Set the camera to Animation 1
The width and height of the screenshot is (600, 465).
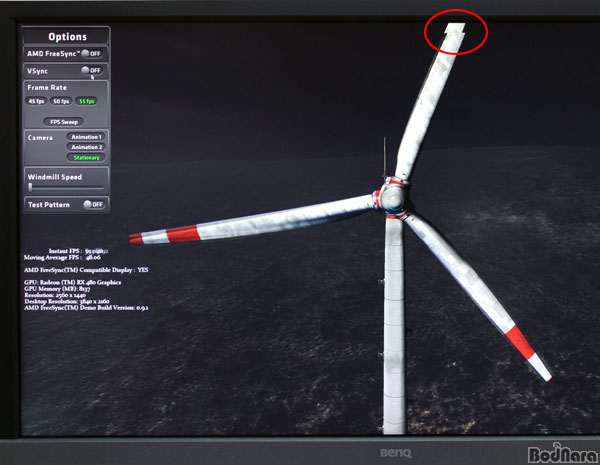[86, 137]
